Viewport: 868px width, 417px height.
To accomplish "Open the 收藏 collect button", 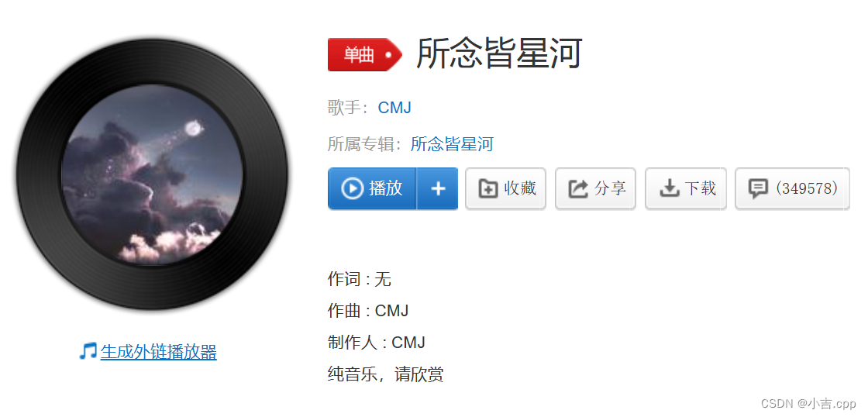I will (x=505, y=189).
